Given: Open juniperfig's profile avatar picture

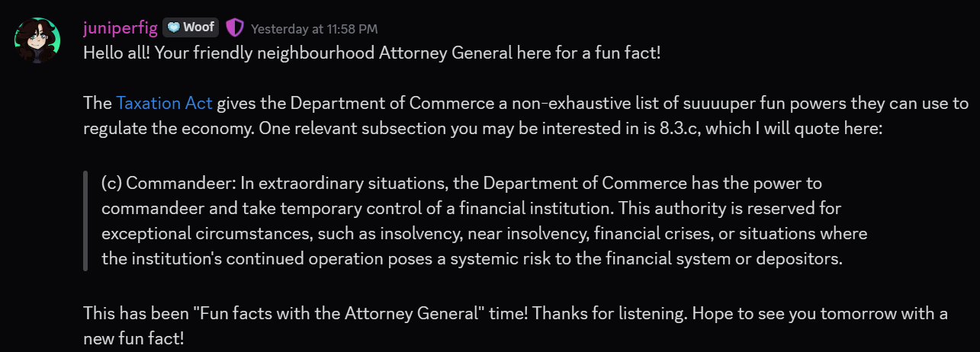Looking at the screenshot, I should point(37,41).
